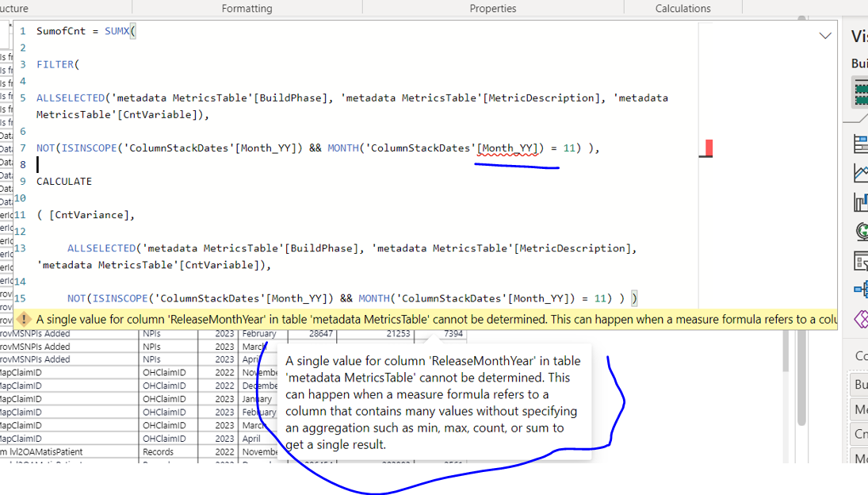Click the FILTER( keyword on line 3
868x495 pixels.
[x=58, y=64]
